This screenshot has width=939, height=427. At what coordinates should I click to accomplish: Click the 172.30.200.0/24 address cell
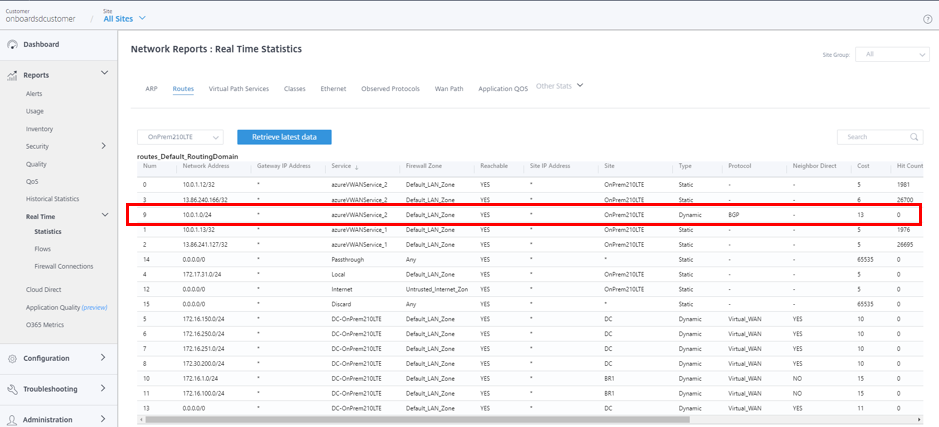pyautogui.click(x=202, y=364)
